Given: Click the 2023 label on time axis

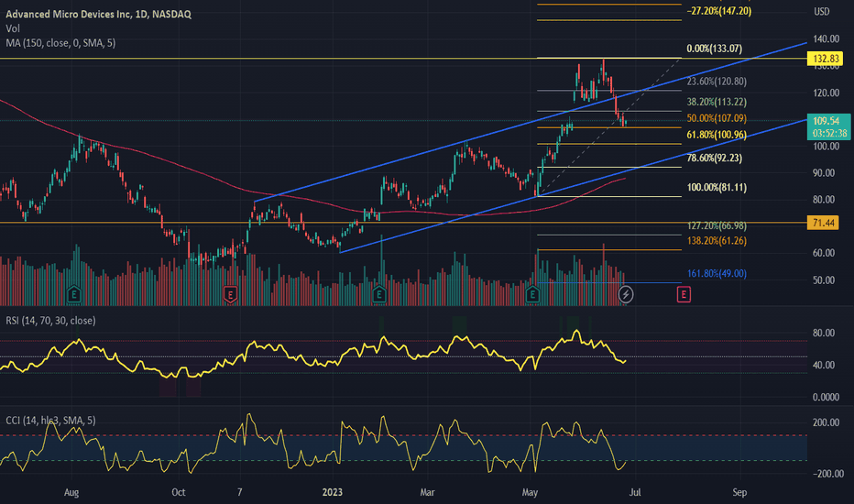Looking at the screenshot, I should pos(333,493).
